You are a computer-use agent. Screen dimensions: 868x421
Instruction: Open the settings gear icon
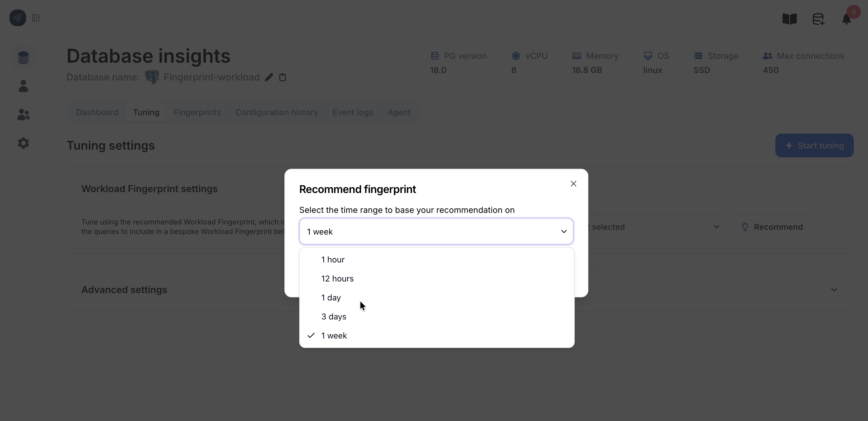23,143
